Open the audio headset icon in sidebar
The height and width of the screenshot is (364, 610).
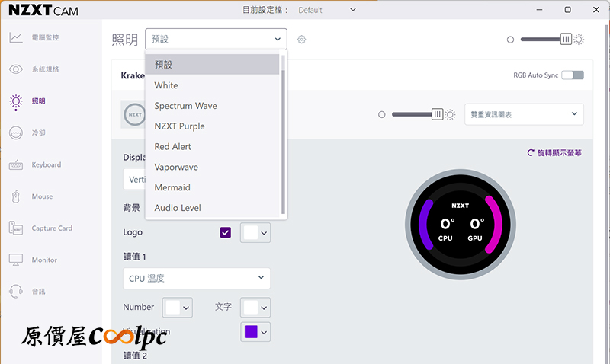16,292
